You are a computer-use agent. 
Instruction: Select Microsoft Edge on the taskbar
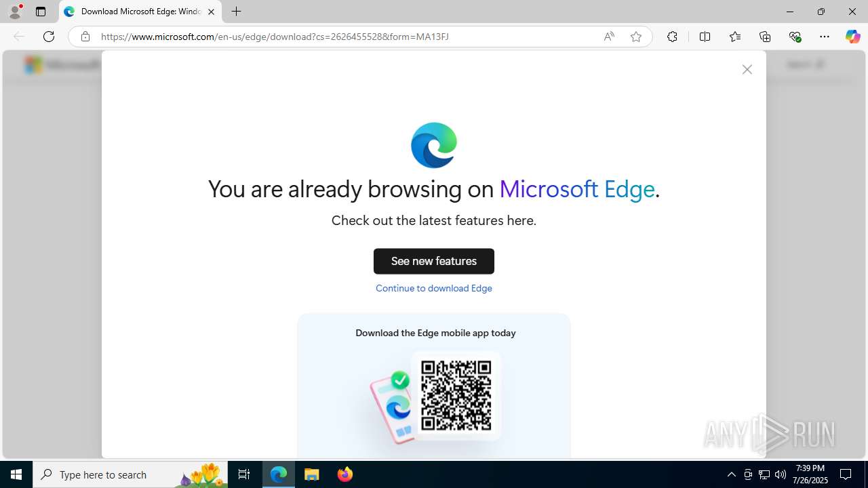tap(279, 474)
